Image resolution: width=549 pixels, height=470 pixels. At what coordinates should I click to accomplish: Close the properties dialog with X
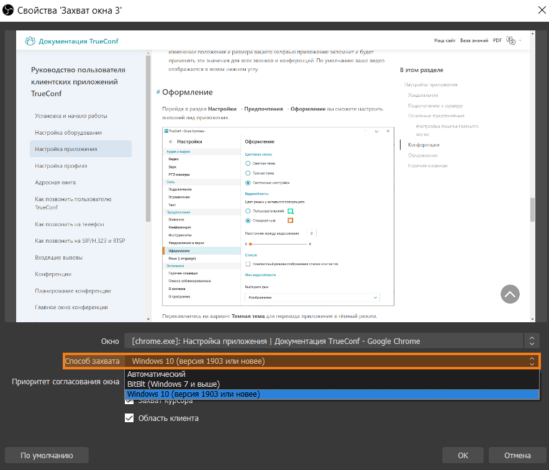pos(542,10)
